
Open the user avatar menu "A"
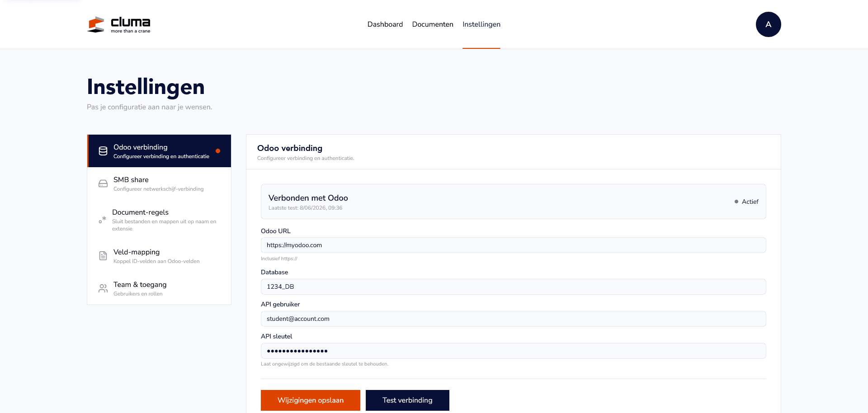(768, 24)
